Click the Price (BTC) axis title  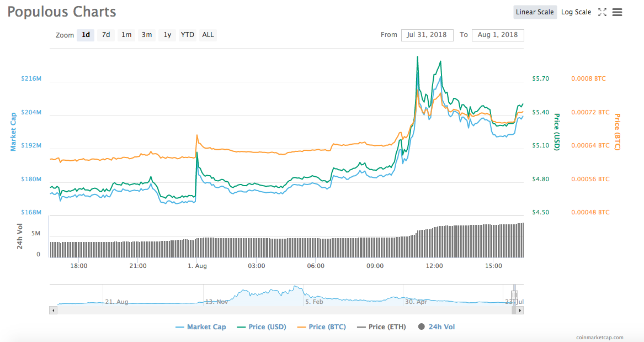point(618,132)
